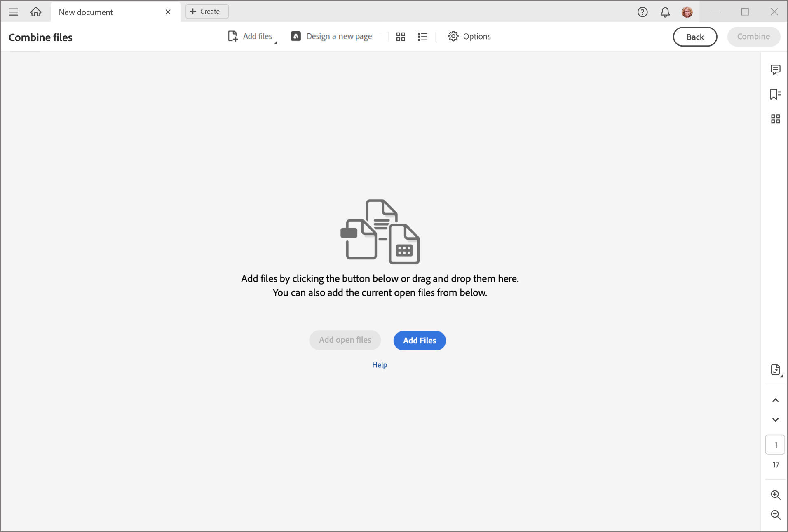
Task: Select the New document tab
Action: [x=85, y=12]
